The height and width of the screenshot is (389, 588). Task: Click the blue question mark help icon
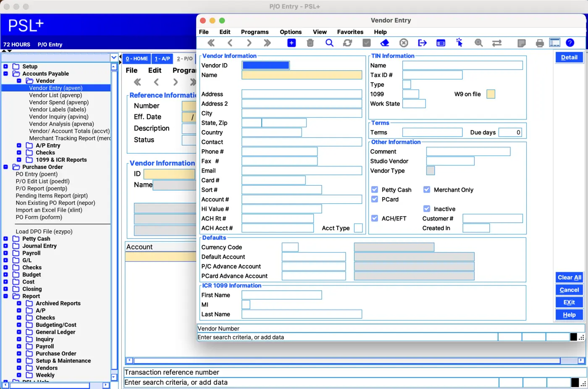click(570, 43)
